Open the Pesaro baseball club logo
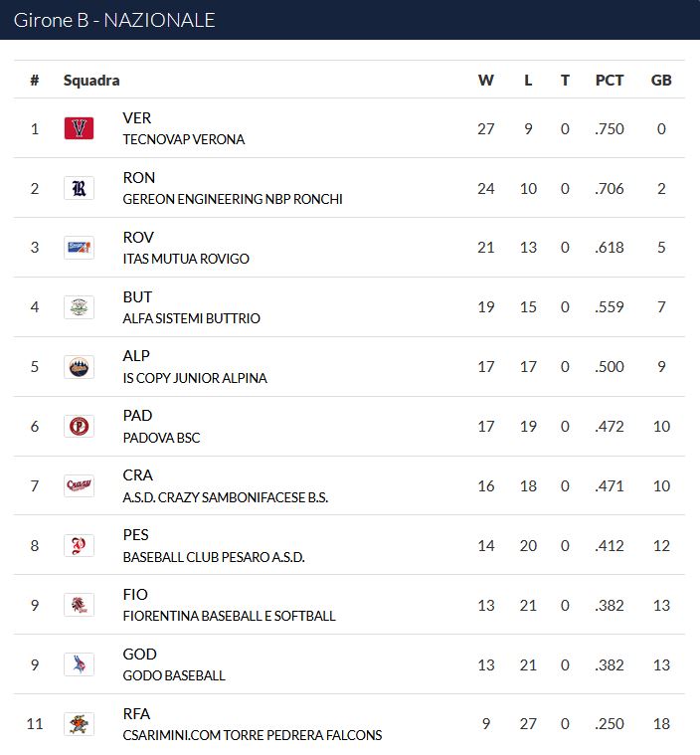Image resolution: width=700 pixels, height=755 pixels. [x=79, y=545]
